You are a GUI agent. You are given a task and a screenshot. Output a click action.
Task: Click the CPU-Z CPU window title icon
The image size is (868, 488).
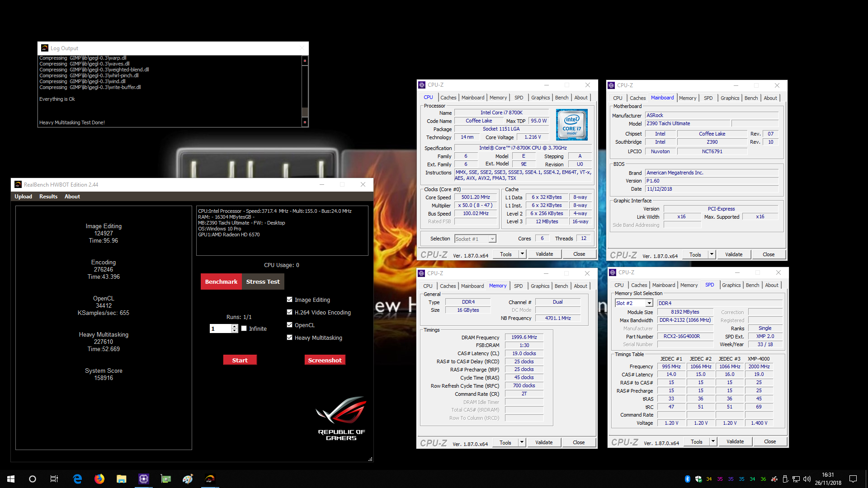coord(422,85)
